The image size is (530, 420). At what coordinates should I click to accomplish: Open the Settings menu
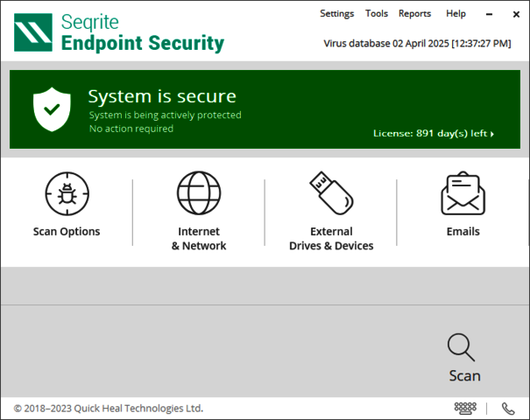[x=336, y=14]
